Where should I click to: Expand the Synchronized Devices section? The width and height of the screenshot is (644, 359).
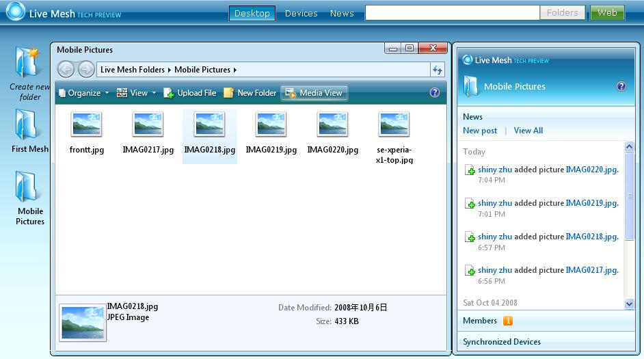[x=546, y=342]
